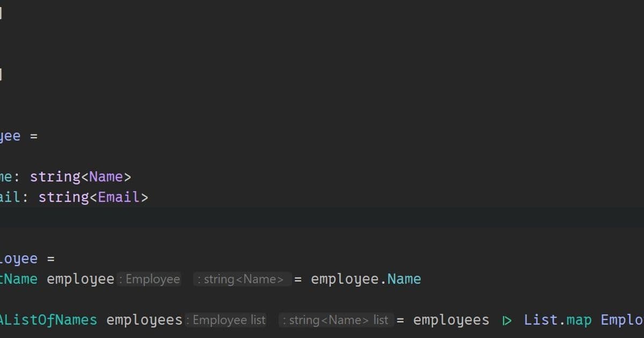644x338 pixels.
Task: Click the string<Name> list inlay hint
Action: click(335, 320)
